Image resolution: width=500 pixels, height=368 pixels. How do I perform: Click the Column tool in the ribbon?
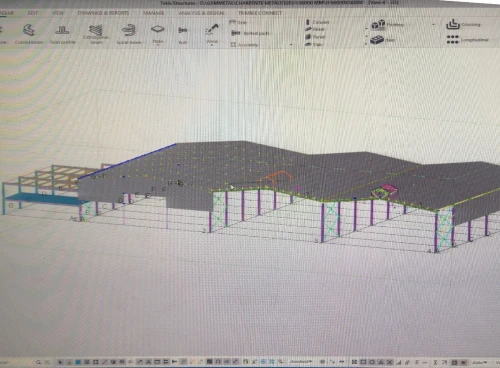point(317,22)
